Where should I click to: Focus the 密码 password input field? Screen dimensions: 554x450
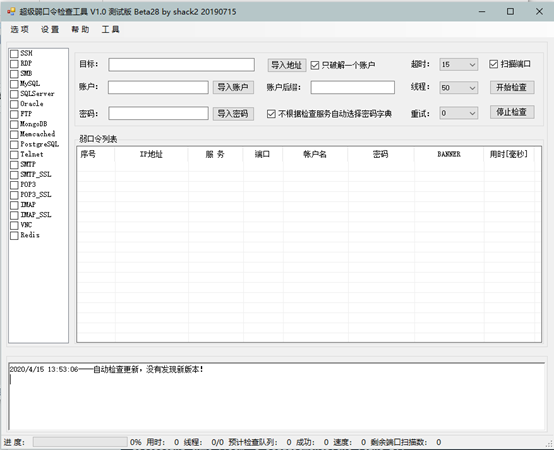pos(158,113)
